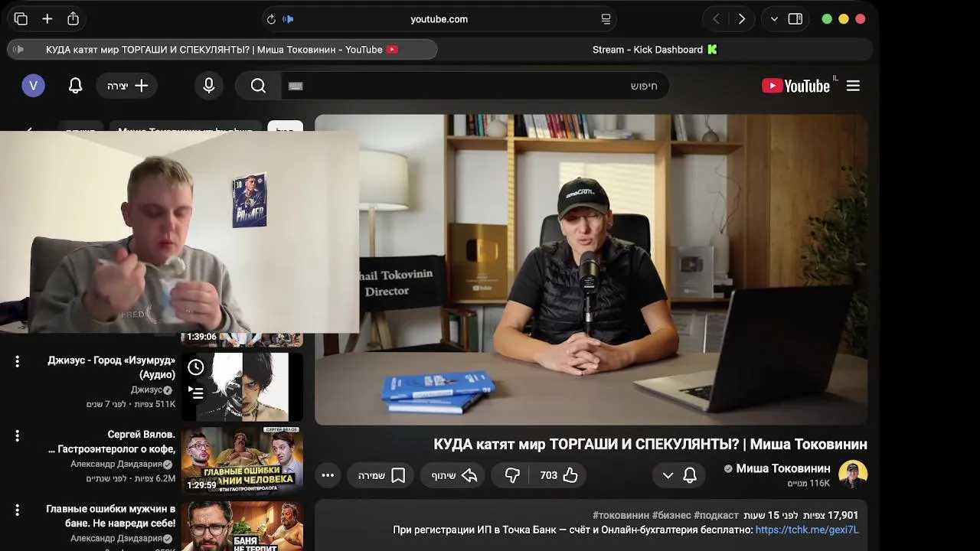
Task: Open a new Safari tab
Action: 47,19
